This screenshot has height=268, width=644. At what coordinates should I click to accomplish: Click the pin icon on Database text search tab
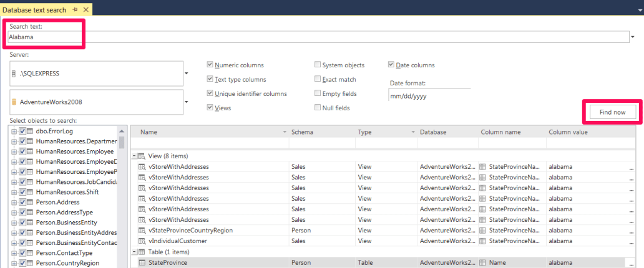coord(74,9)
